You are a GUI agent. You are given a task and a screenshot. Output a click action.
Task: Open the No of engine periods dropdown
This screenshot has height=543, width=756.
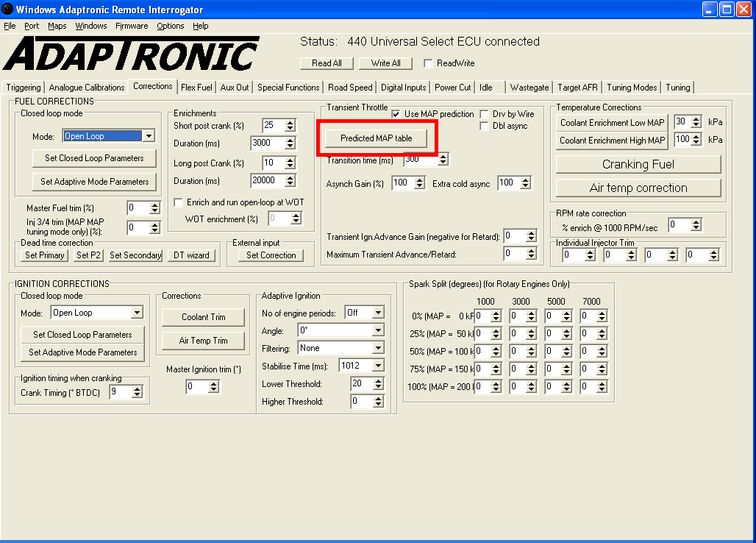click(378, 313)
